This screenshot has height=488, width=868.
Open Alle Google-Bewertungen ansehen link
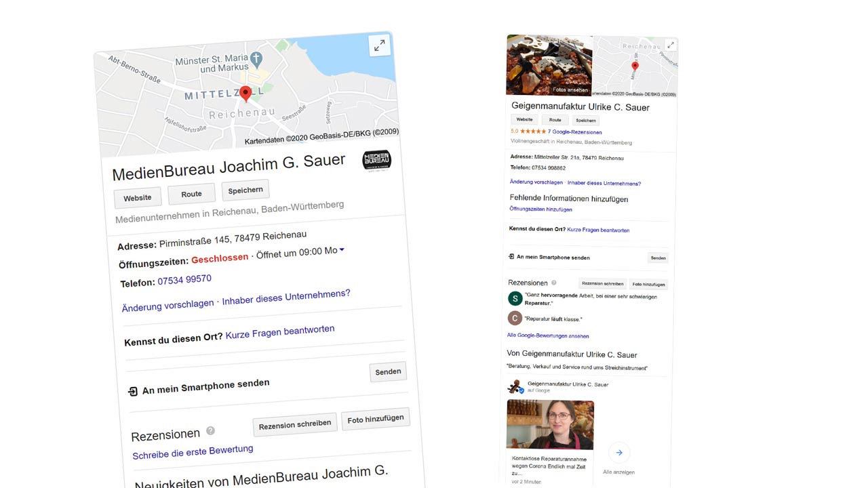tap(548, 335)
